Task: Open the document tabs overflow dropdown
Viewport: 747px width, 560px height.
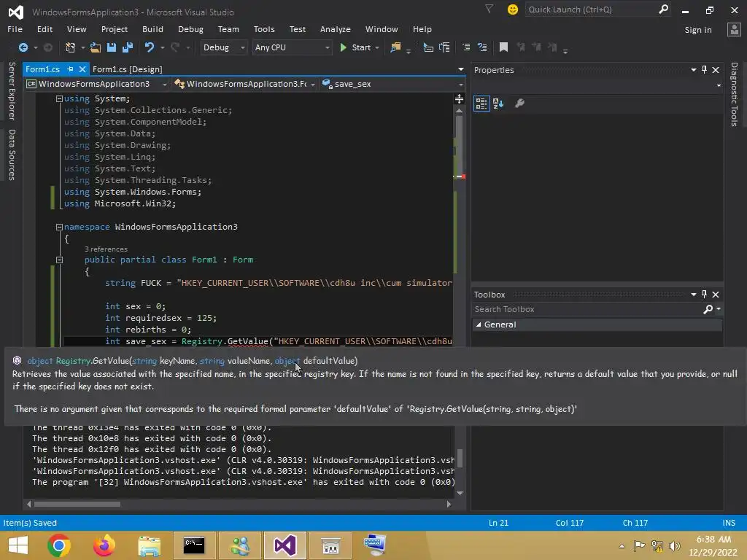Action: point(460,69)
